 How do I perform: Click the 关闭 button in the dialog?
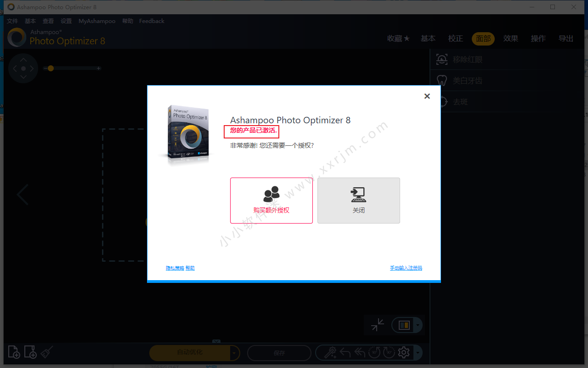click(359, 201)
